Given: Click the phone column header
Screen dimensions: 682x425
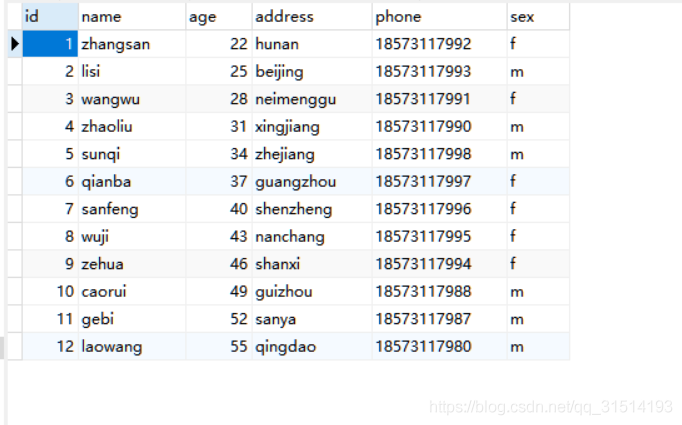Looking at the screenshot, I should click(439, 17).
